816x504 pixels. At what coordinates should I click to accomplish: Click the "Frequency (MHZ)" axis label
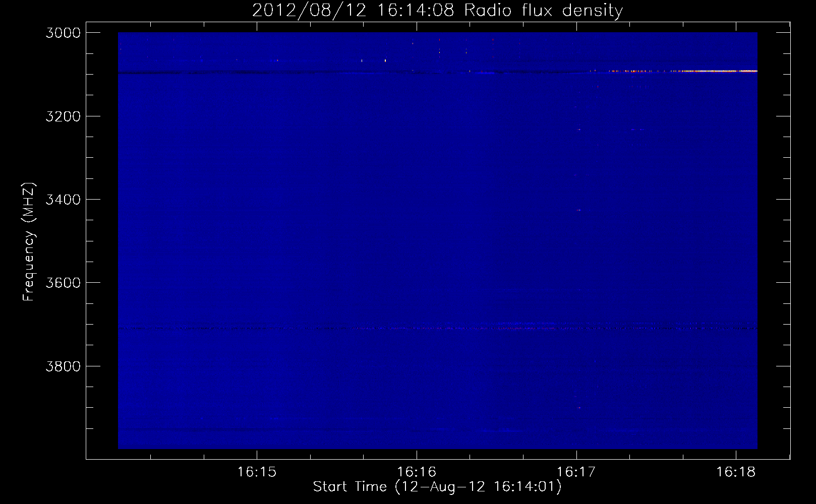pos(29,242)
